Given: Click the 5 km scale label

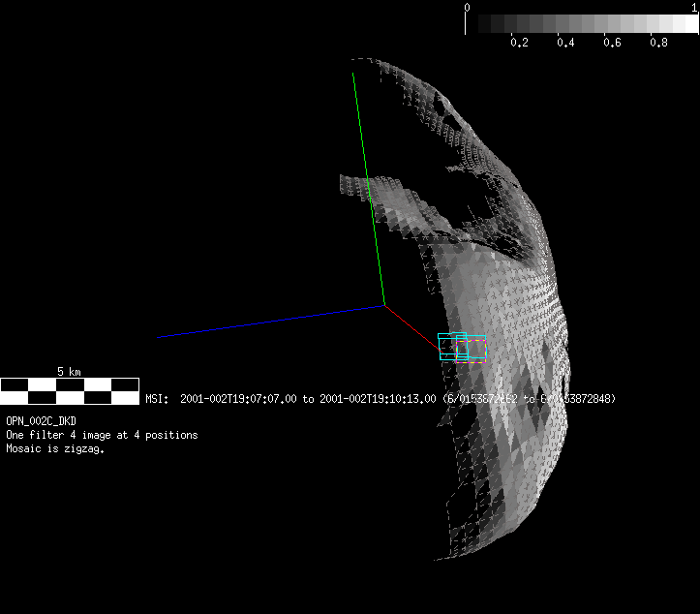Looking at the screenshot, I should point(69,372).
